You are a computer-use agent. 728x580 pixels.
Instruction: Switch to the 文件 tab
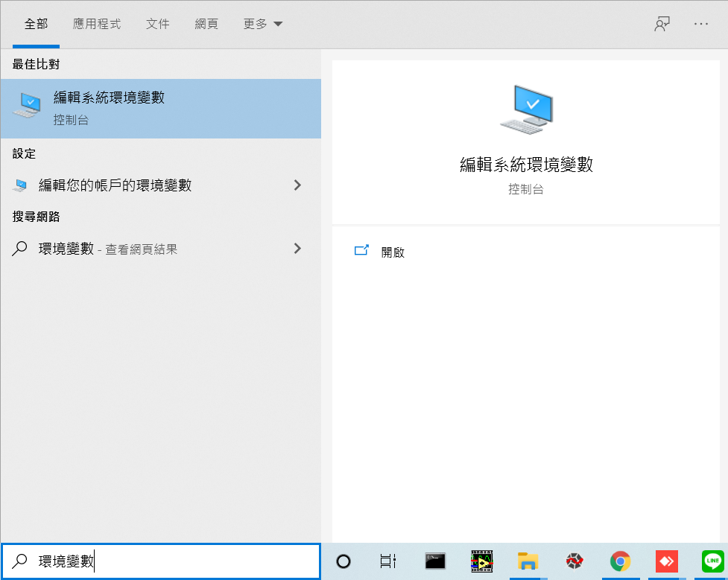(x=157, y=24)
